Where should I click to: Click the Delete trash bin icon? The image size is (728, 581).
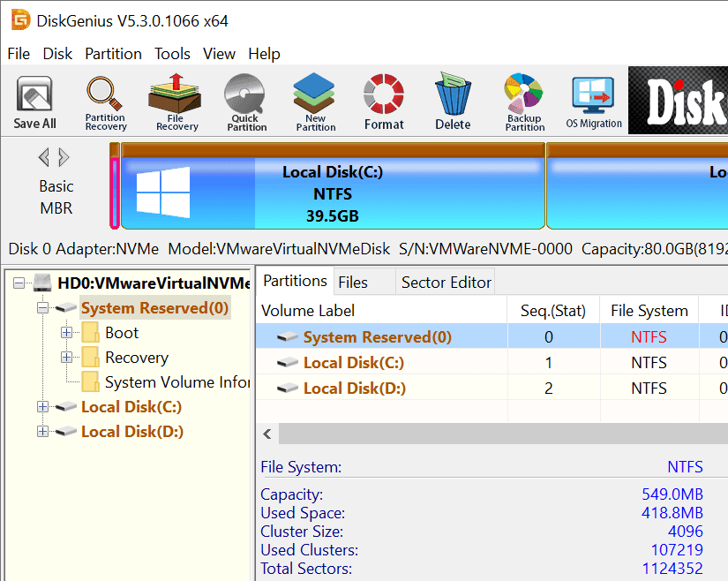[x=453, y=102]
